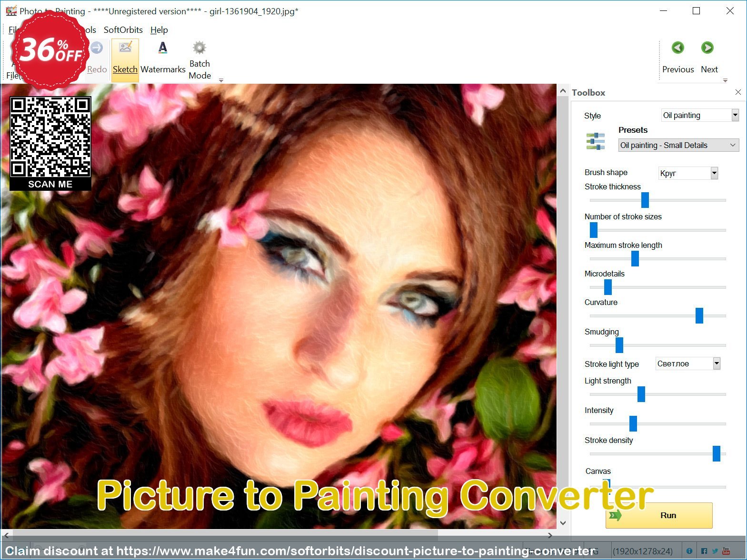This screenshot has width=747, height=560.
Task: Click the Number of stroke sizes slider
Action: pyautogui.click(x=657, y=230)
